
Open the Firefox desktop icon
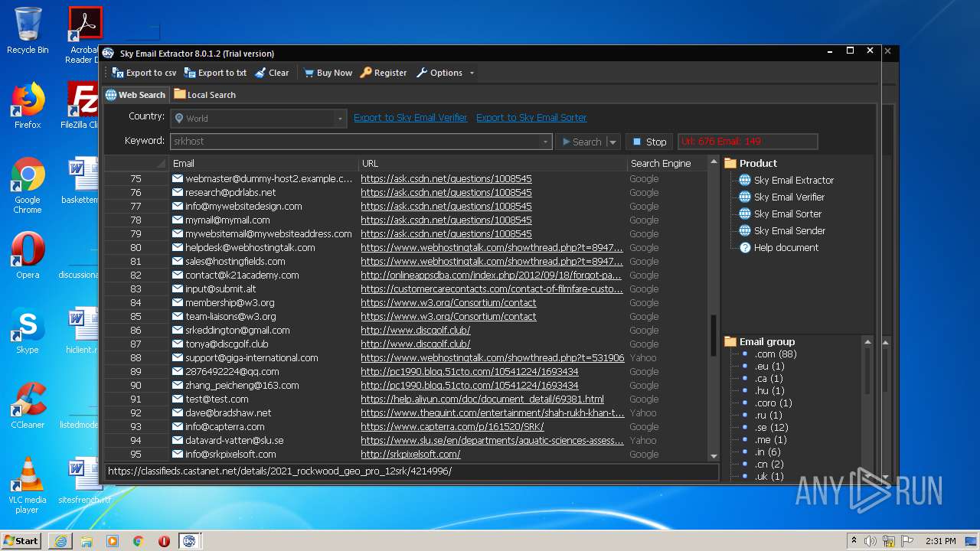tap(28, 106)
